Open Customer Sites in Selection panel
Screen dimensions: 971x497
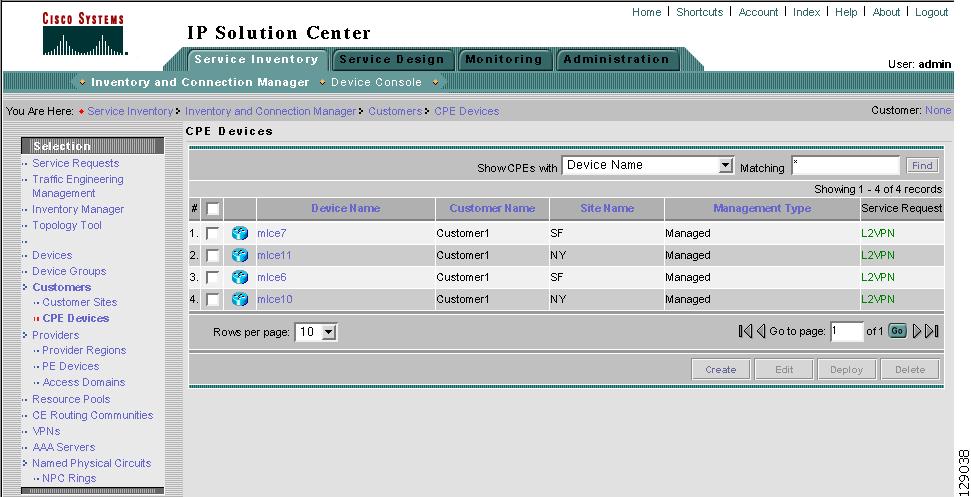(79, 302)
